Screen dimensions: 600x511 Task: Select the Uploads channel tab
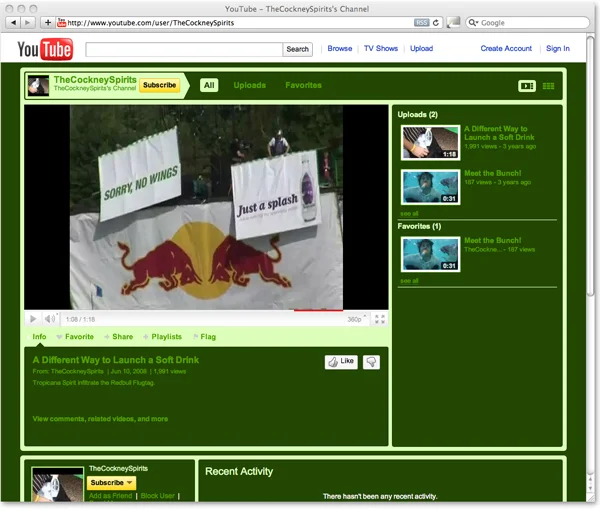(249, 85)
